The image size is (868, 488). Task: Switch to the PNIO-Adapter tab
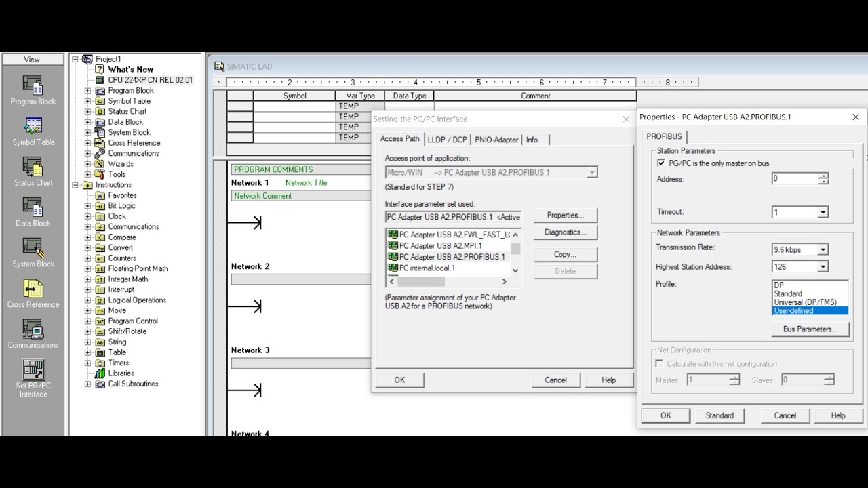(x=496, y=140)
